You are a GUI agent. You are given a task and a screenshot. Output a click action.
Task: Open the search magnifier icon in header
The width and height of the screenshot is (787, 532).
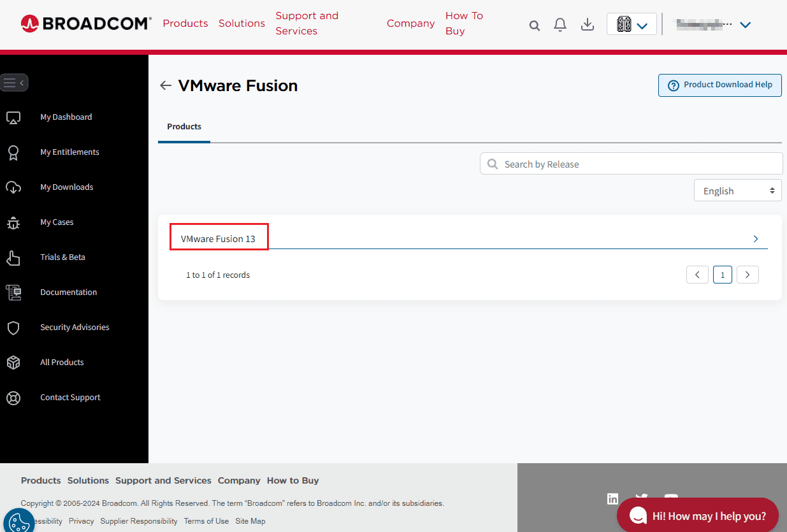point(535,25)
